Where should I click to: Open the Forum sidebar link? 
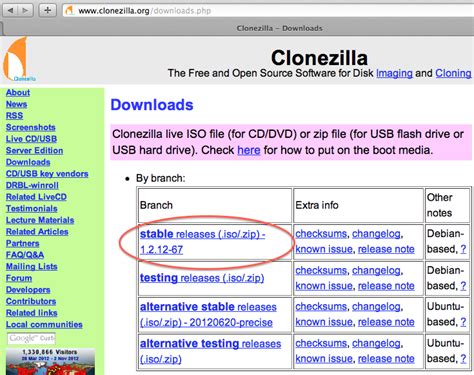pos(19,278)
